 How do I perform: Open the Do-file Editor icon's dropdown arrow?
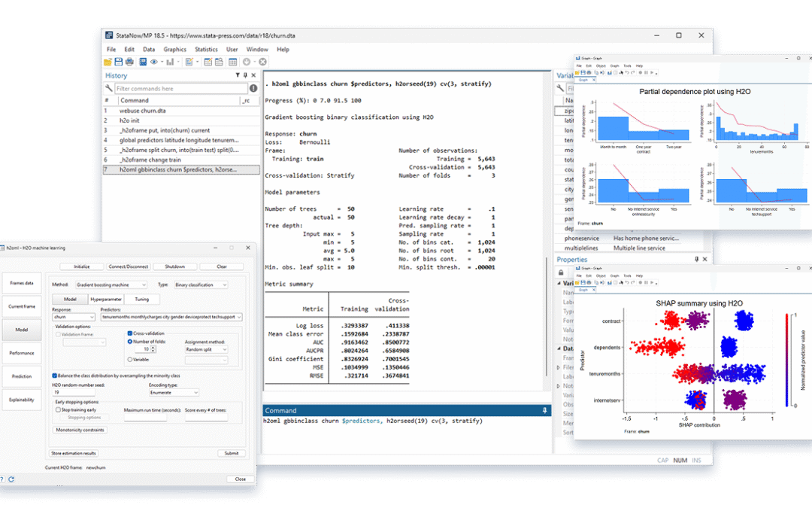click(x=197, y=62)
